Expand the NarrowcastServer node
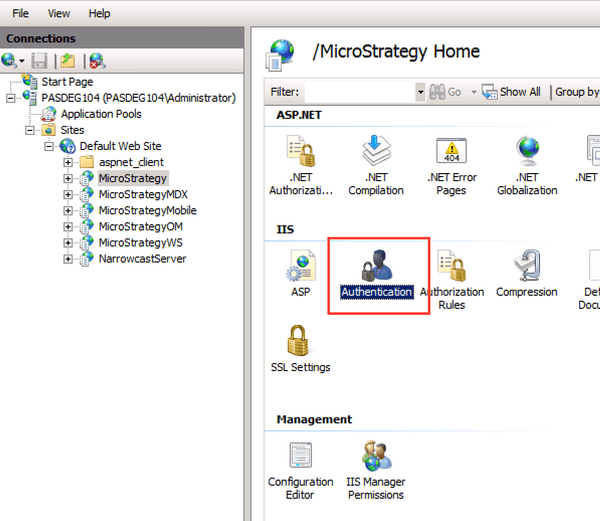Image resolution: width=600 pixels, height=521 pixels. tap(68, 259)
